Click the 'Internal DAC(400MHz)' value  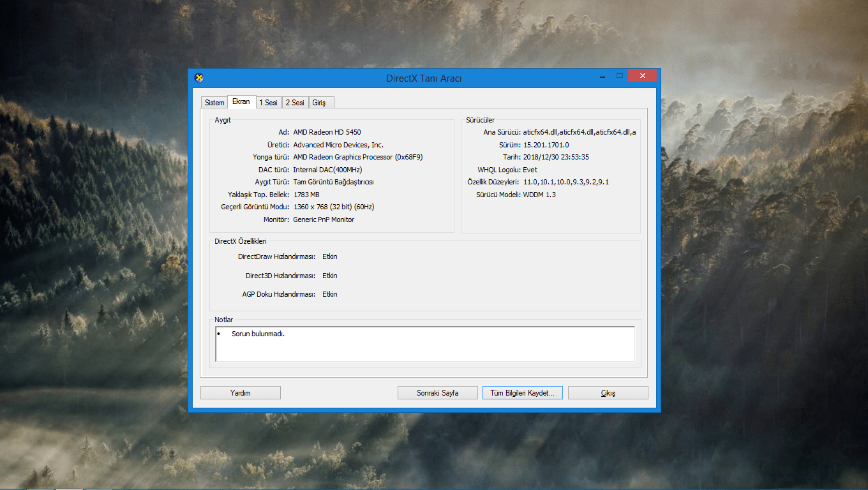point(327,170)
